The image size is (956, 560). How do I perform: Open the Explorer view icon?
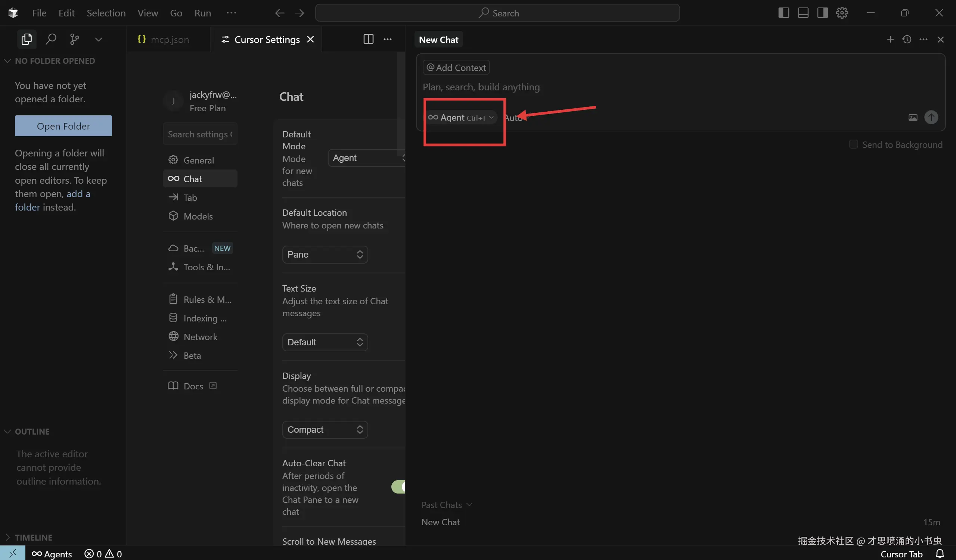(27, 39)
